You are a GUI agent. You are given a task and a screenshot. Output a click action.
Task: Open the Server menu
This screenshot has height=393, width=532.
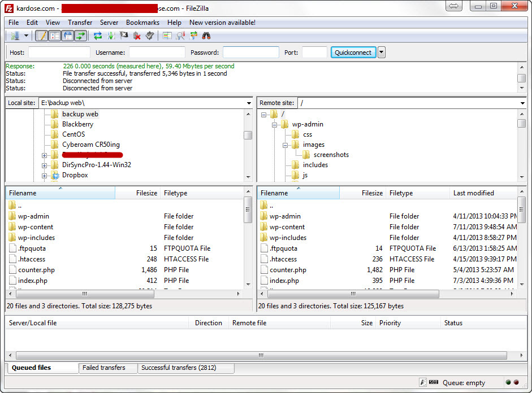pyautogui.click(x=109, y=23)
